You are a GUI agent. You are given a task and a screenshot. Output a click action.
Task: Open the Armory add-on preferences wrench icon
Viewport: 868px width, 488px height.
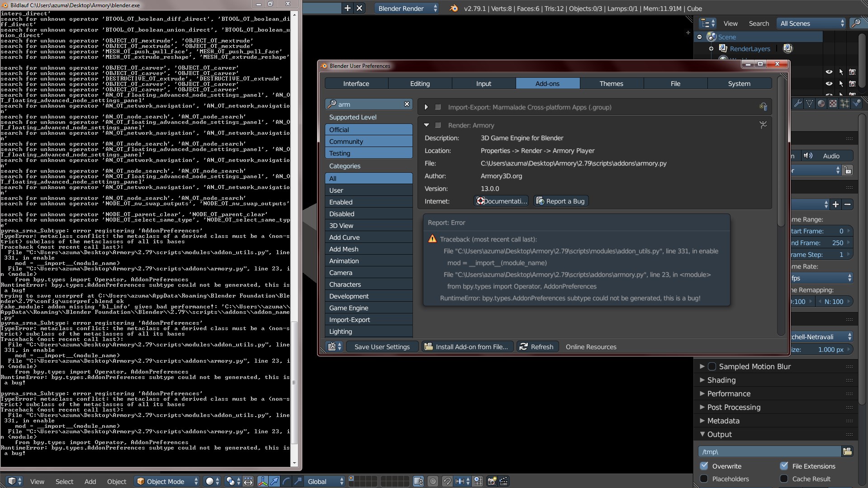(x=763, y=125)
